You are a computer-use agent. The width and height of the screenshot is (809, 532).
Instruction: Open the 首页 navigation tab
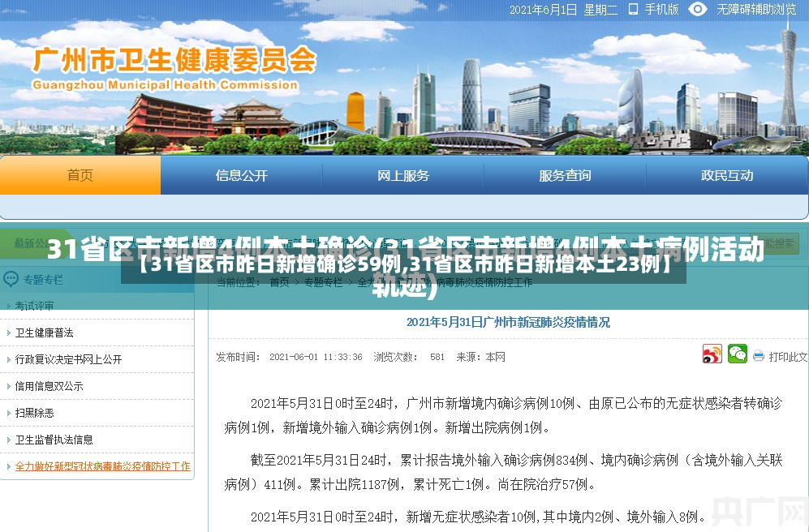pyautogui.click(x=80, y=175)
